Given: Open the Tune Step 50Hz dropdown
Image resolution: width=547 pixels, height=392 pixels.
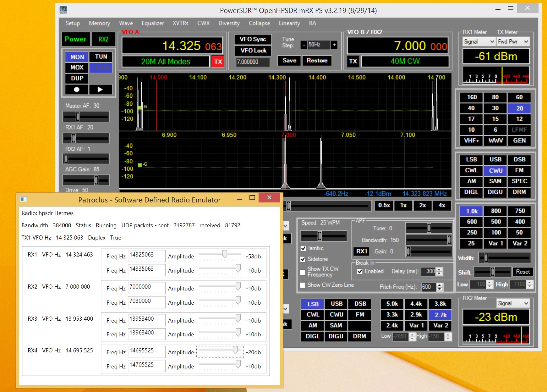Looking at the screenshot, I should pyautogui.click(x=319, y=45).
